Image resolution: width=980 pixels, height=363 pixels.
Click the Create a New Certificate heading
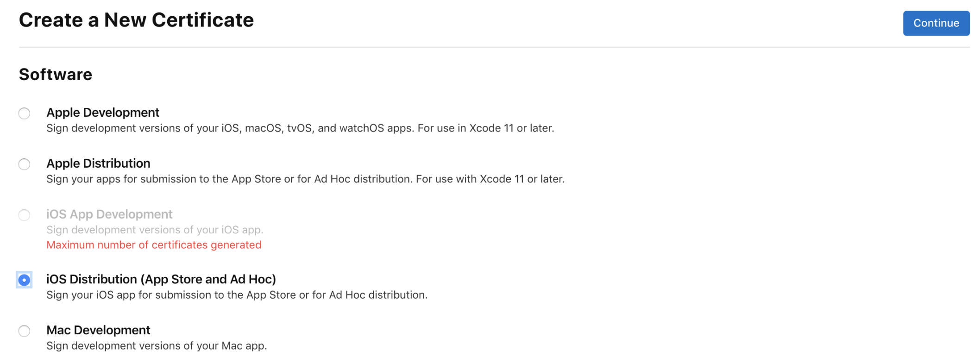pyautogui.click(x=136, y=20)
